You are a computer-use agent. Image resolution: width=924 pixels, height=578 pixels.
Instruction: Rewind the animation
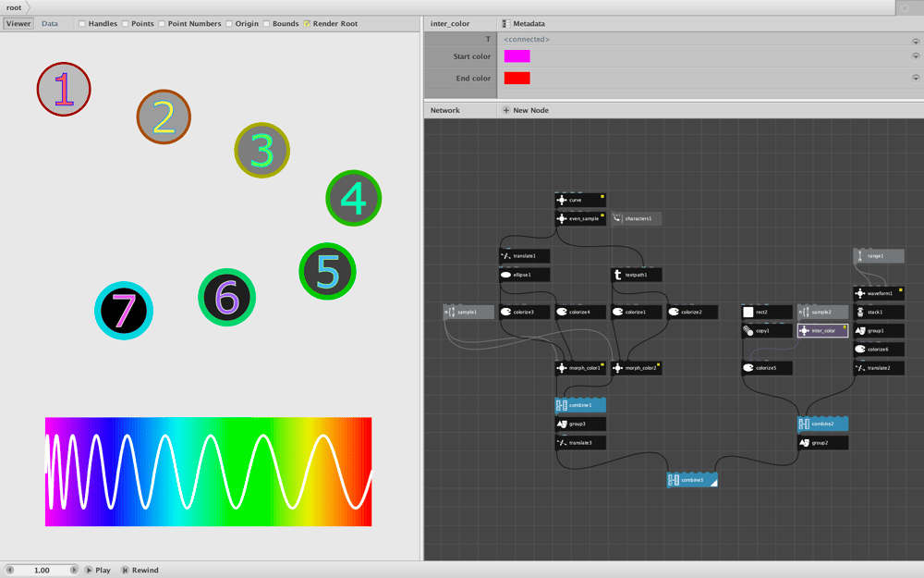click(x=140, y=571)
